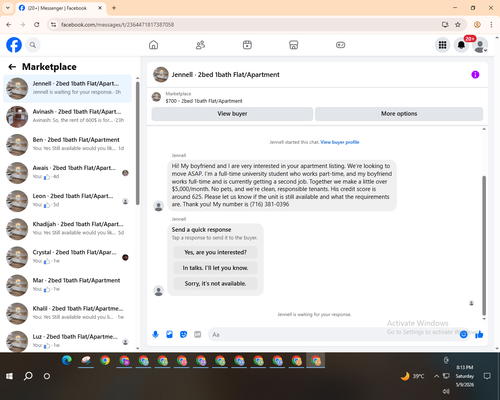
Task: Open the Facebook logo home link
Action: pyautogui.click(x=14, y=45)
